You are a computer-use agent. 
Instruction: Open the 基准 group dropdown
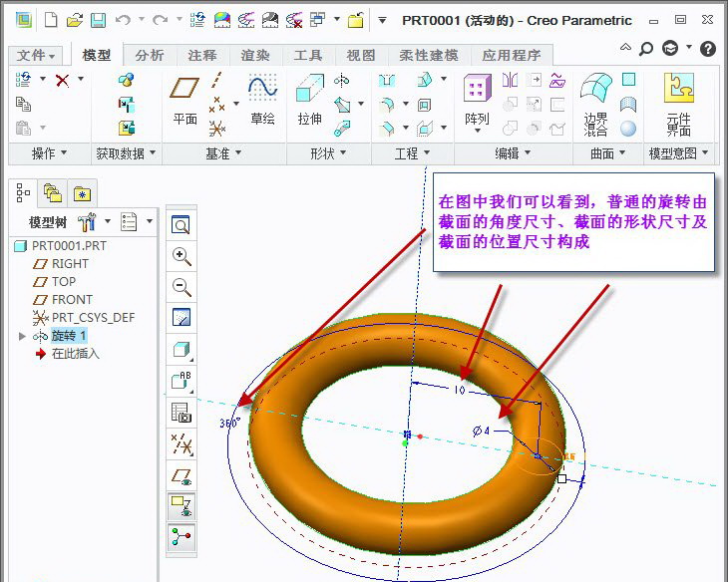223,153
